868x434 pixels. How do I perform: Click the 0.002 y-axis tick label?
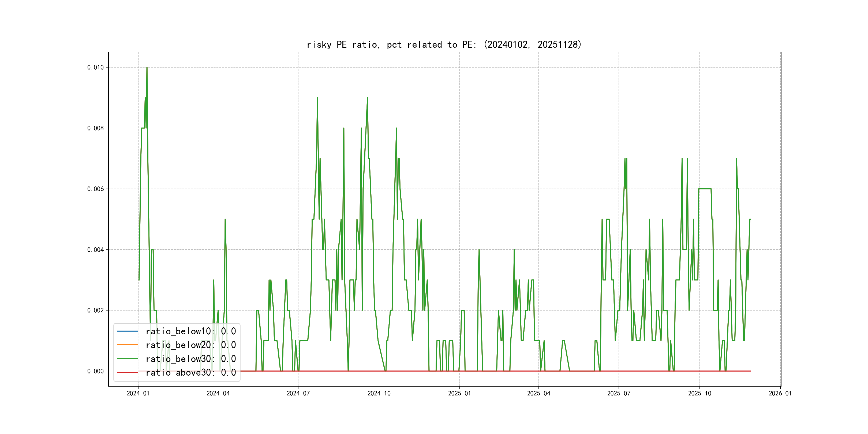pos(95,310)
